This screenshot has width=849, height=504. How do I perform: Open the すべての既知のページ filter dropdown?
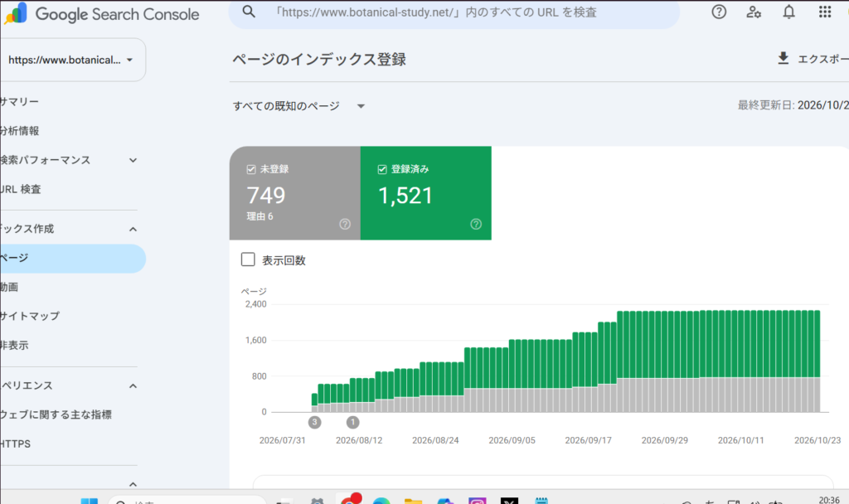298,106
